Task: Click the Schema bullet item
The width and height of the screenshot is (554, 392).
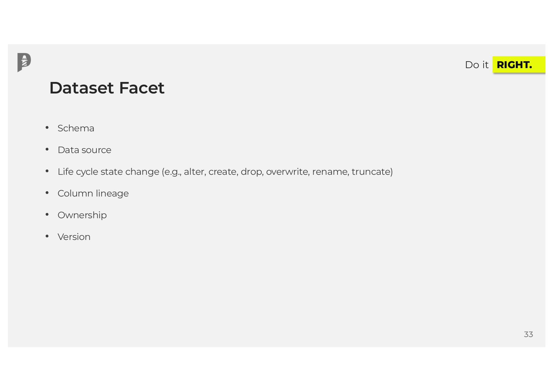Action: pyautogui.click(x=76, y=128)
